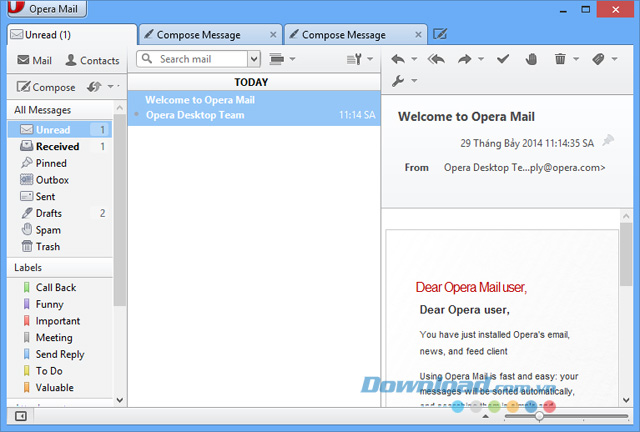Click the Reply All double-arrow icon
The image size is (640, 432).
pyautogui.click(x=436, y=59)
